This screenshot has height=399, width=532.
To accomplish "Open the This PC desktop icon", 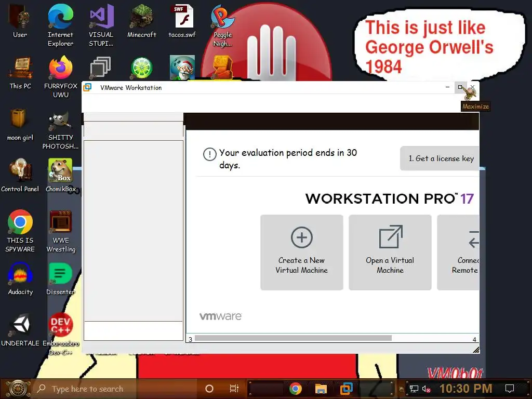I will [20, 73].
